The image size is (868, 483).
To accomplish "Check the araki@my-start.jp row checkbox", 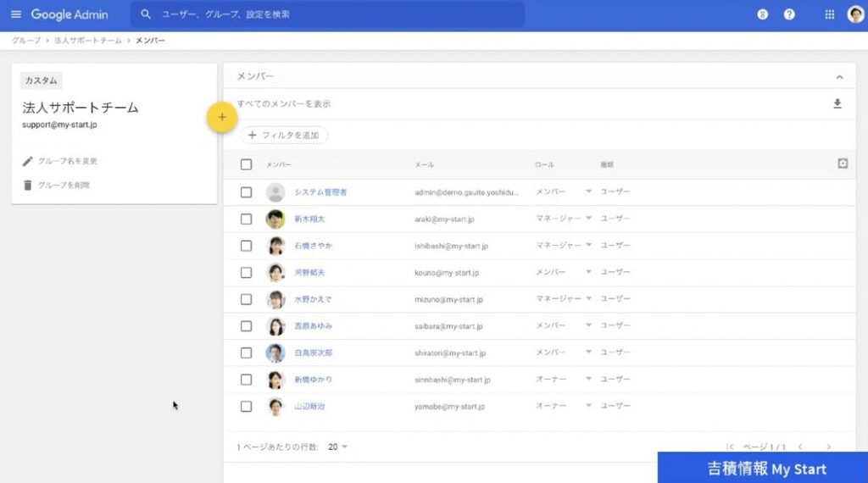I will pos(247,219).
